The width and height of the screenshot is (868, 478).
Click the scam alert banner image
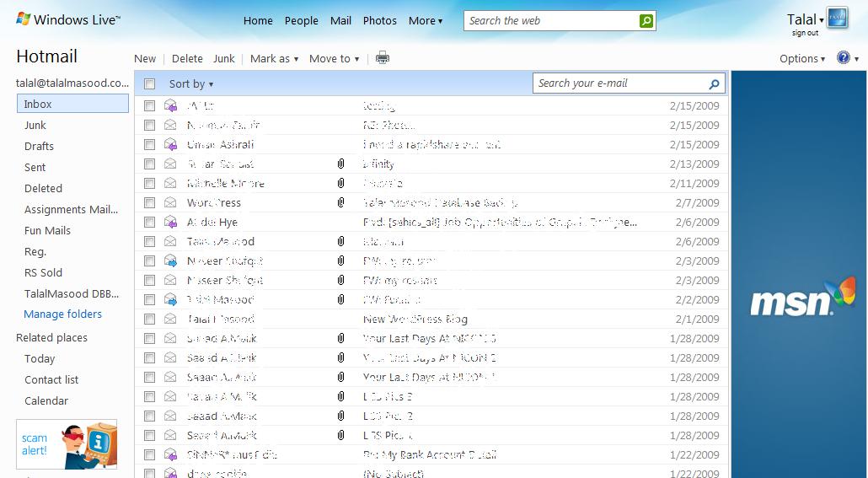67,444
